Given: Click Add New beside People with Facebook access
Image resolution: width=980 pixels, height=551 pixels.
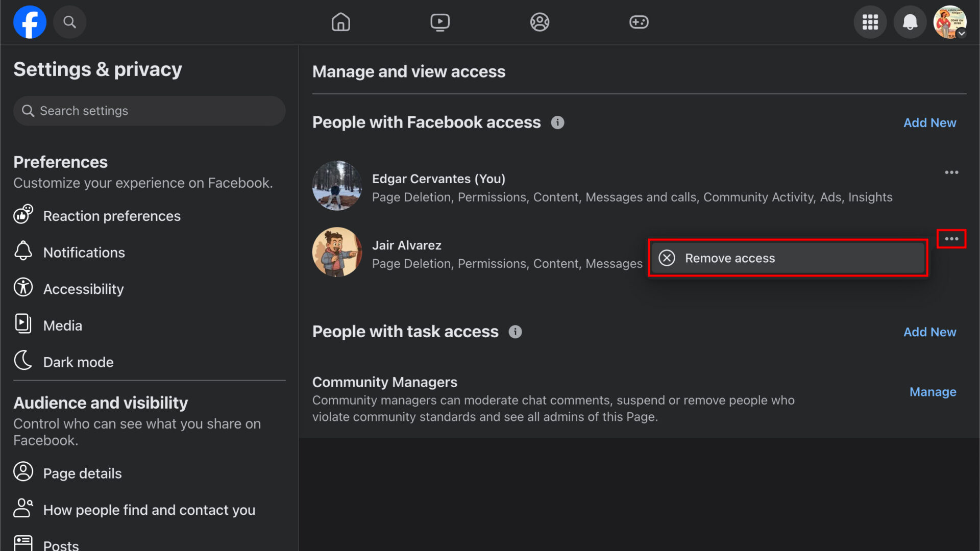Looking at the screenshot, I should (x=929, y=122).
